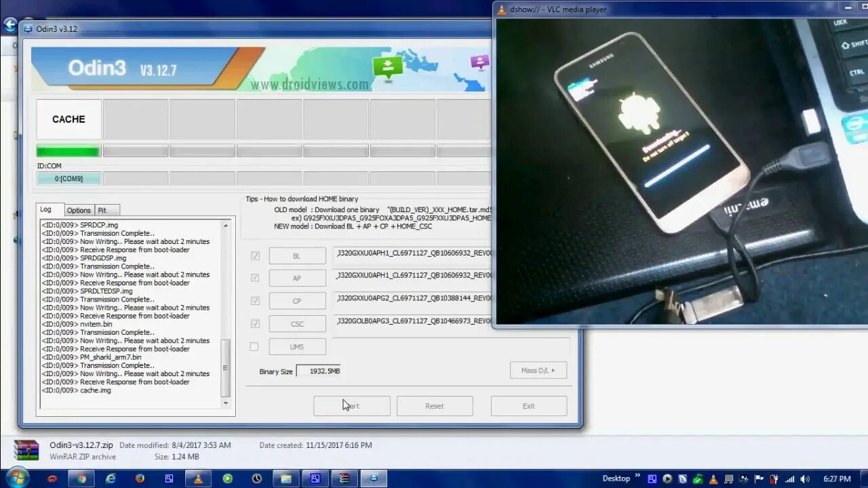Click the CP file select button

(297, 301)
